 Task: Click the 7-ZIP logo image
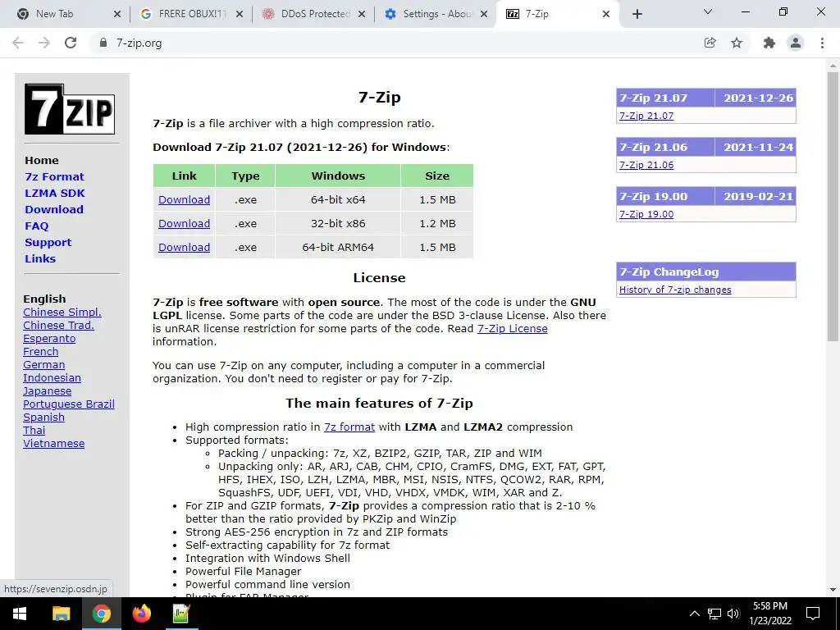point(70,109)
